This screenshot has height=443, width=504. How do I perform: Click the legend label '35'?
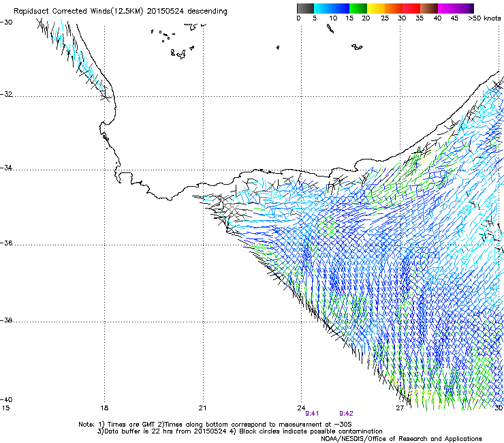coord(420,18)
